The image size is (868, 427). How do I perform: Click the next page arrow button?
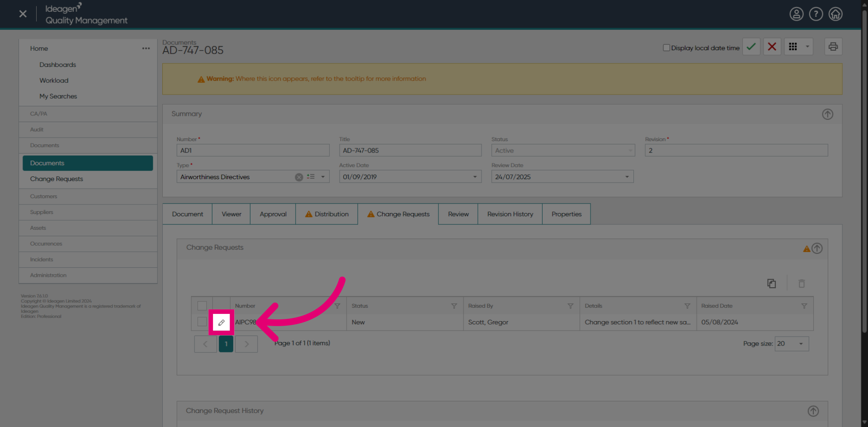pos(246,344)
